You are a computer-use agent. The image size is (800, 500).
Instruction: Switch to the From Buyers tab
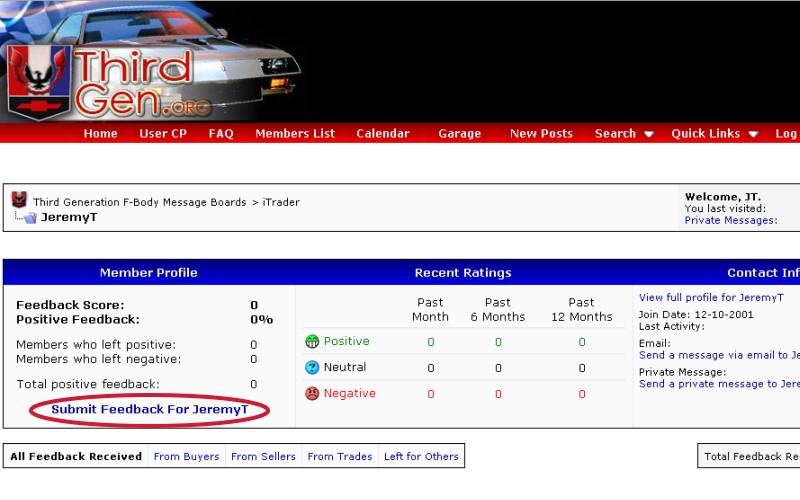tap(186, 457)
